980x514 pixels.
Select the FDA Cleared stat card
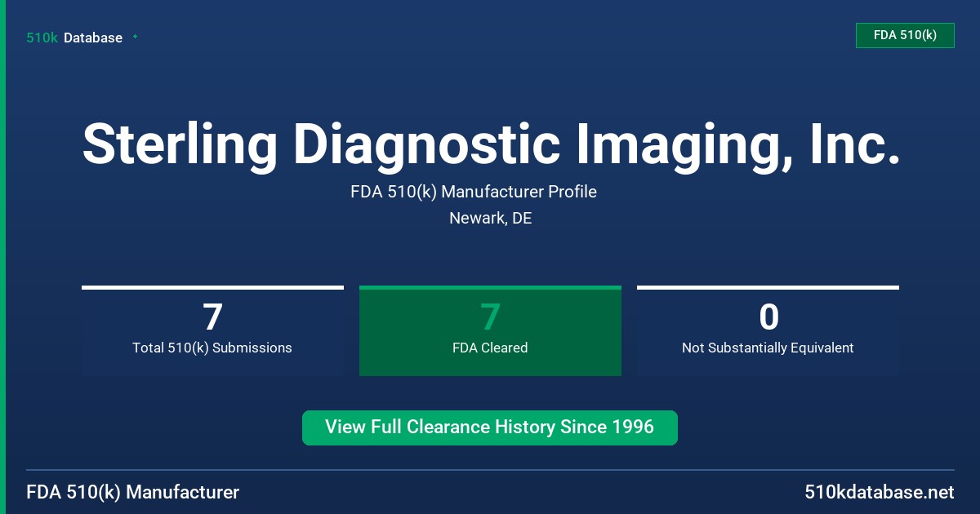(x=490, y=330)
